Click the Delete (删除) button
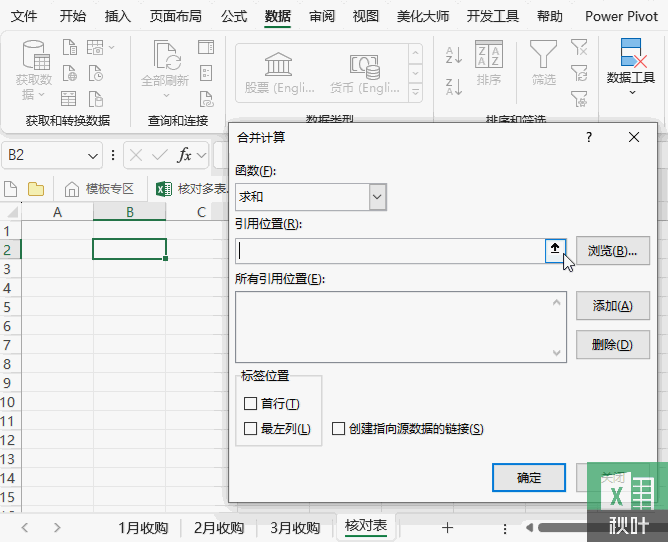 click(x=613, y=344)
